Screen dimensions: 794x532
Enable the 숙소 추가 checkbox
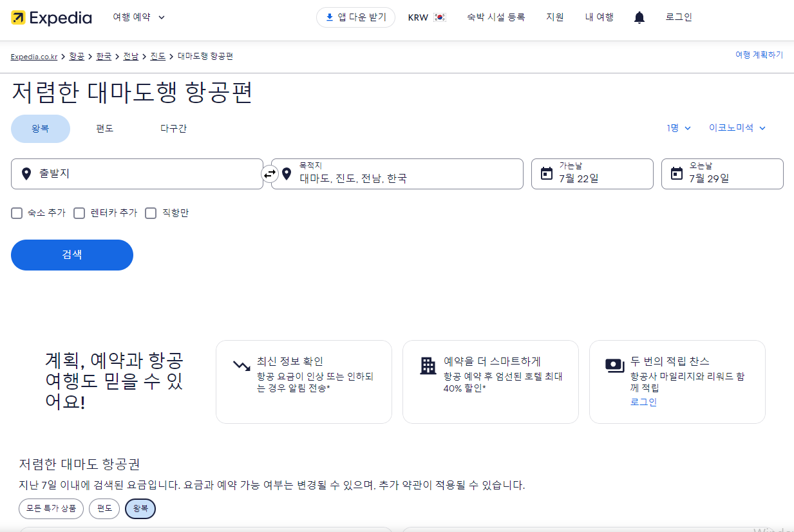click(17, 213)
